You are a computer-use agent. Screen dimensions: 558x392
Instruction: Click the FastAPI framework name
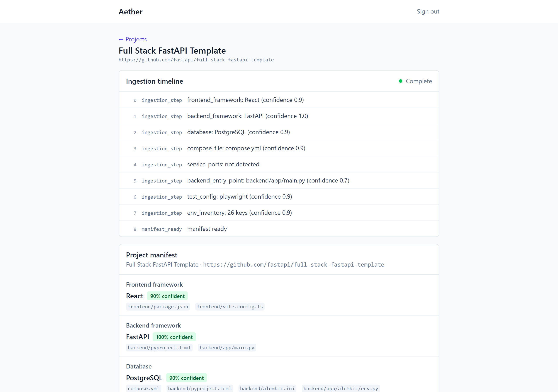click(x=138, y=337)
